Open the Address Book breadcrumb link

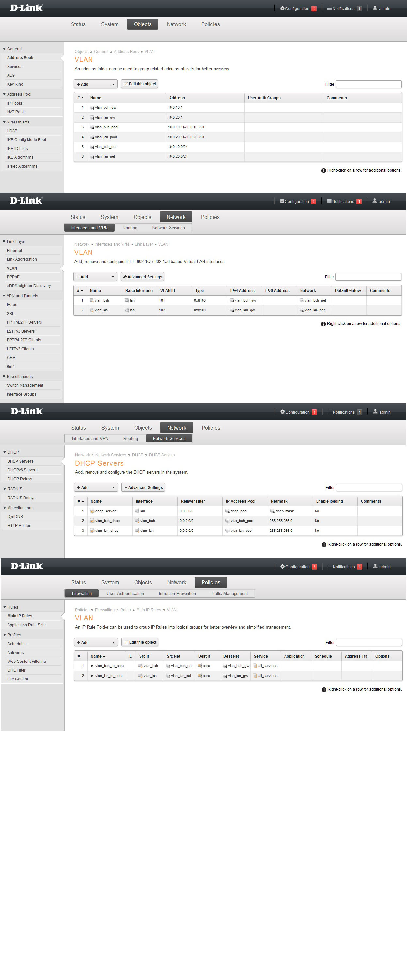click(x=126, y=51)
